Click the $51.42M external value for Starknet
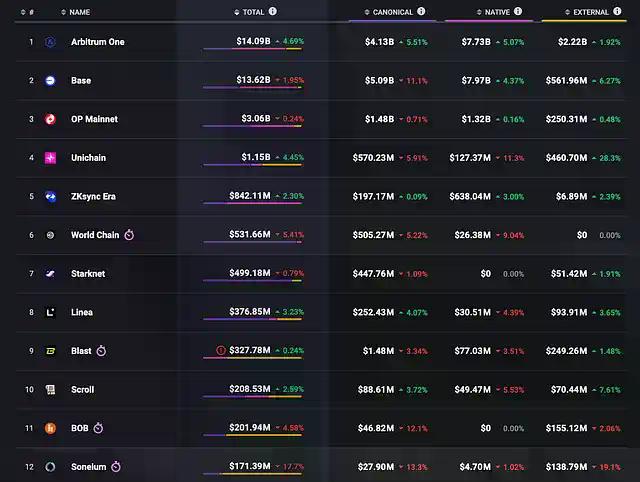640x482 pixels. click(569, 274)
